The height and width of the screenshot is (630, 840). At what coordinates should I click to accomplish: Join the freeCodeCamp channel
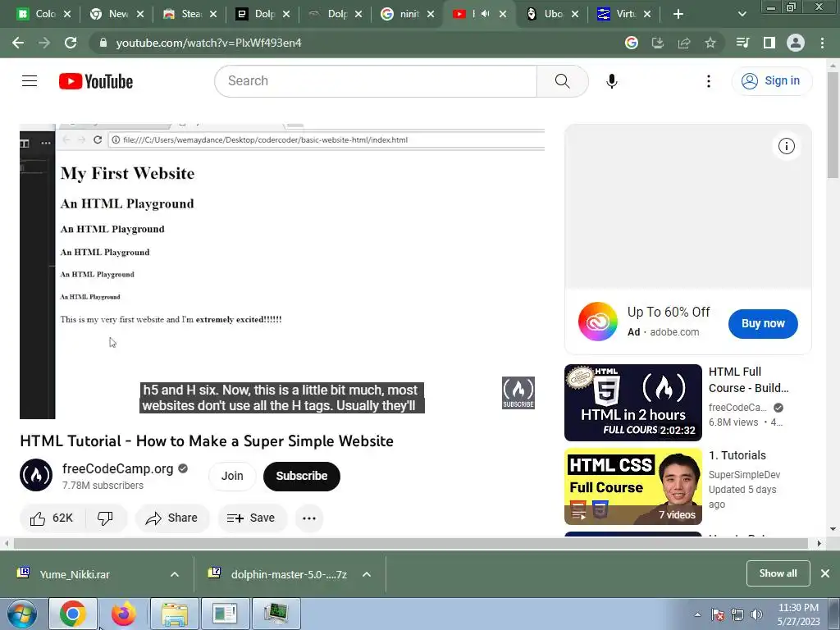pyautogui.click(x=232, y=476)
